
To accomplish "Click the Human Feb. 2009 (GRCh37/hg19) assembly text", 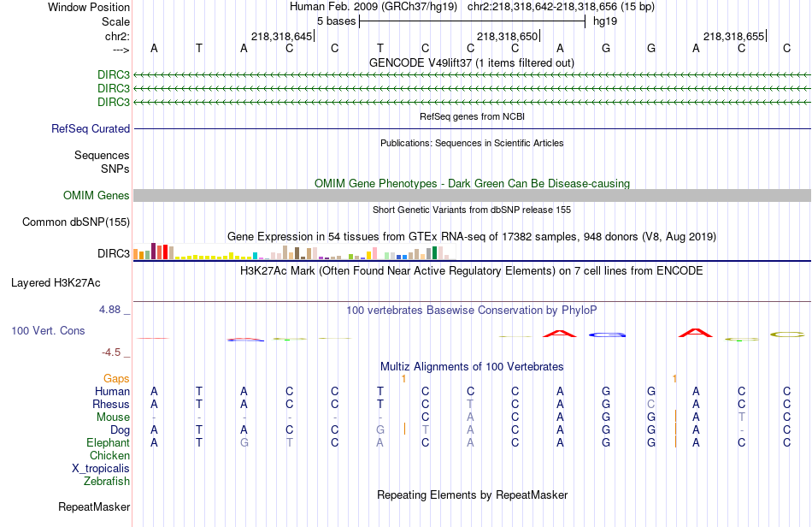I will click(374, 7).
